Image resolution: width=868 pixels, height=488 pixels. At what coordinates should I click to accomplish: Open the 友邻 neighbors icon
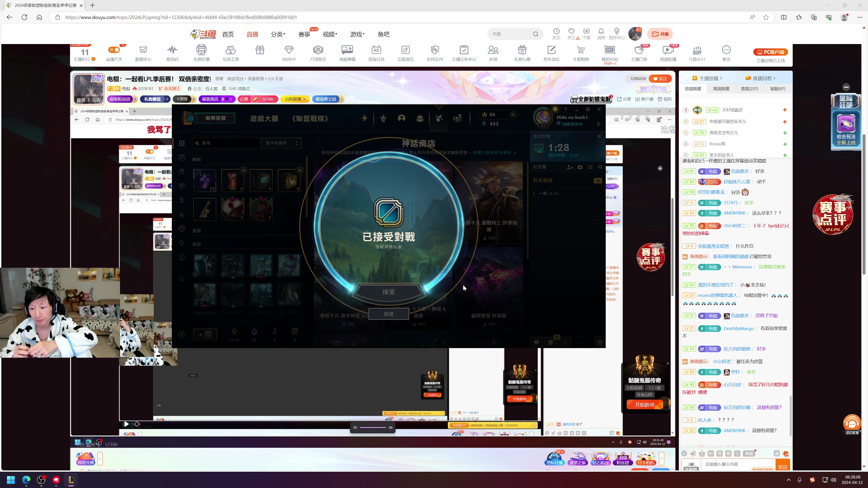(x=493, y=54)
